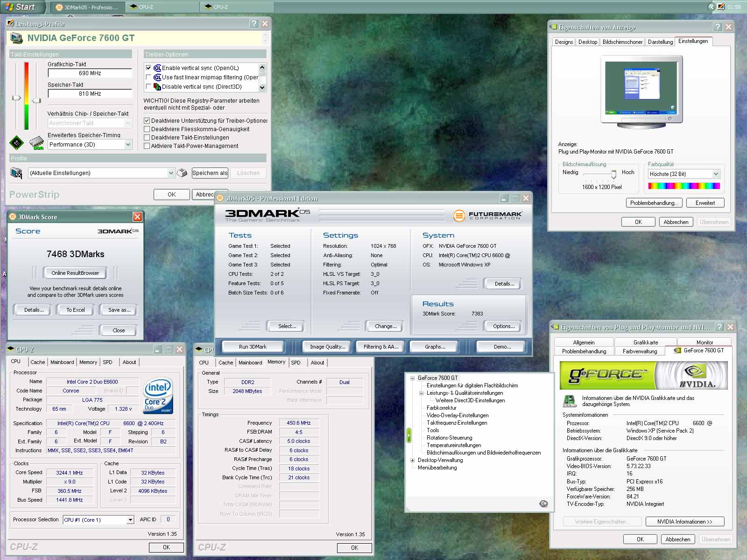
Task: Open the Aktuelle Einstellungen profile dropdown
Action: (171, 173)
